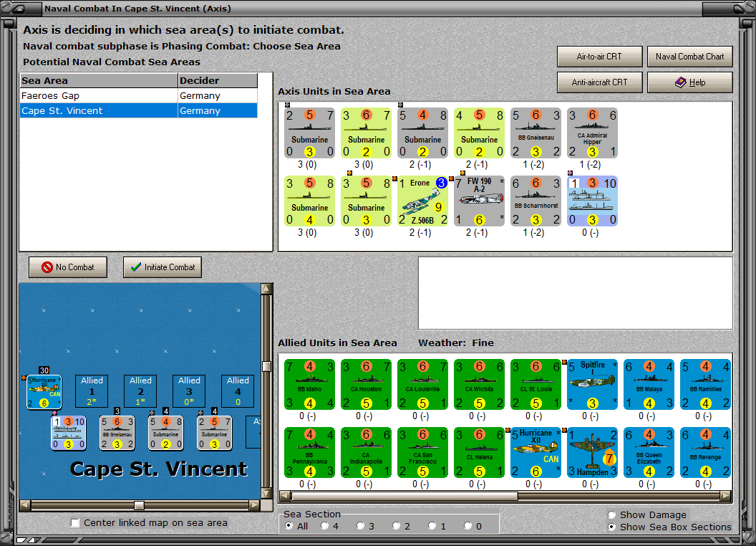Click the Decider column header

click(218, 81)
